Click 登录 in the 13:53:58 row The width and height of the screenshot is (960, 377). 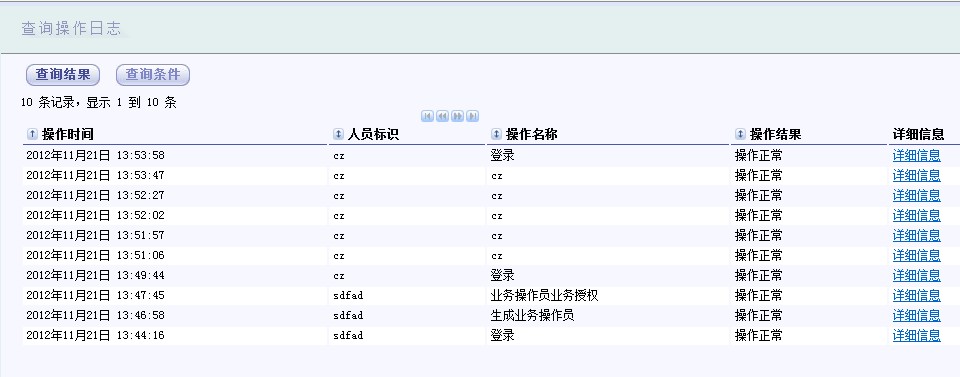pos(503,155)
